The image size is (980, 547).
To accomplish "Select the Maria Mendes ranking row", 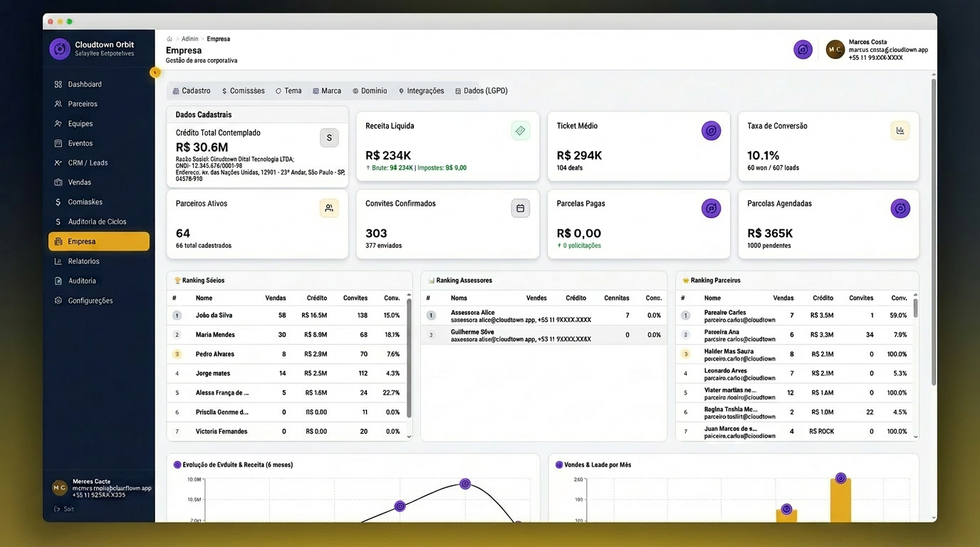I will coord(286,335).
